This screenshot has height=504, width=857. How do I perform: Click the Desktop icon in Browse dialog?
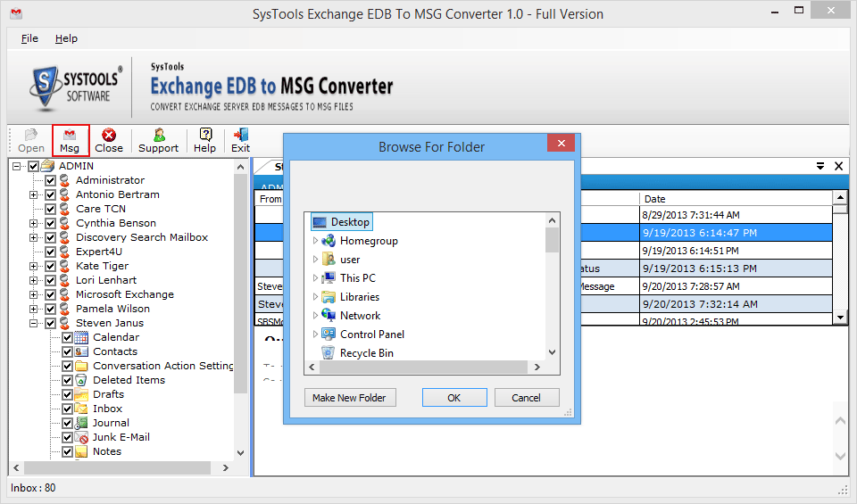coord(320,222)
